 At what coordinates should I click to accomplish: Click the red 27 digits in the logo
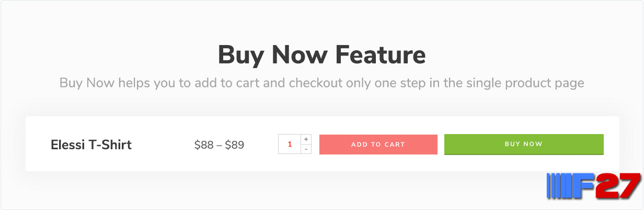click(x=619, y=186)
